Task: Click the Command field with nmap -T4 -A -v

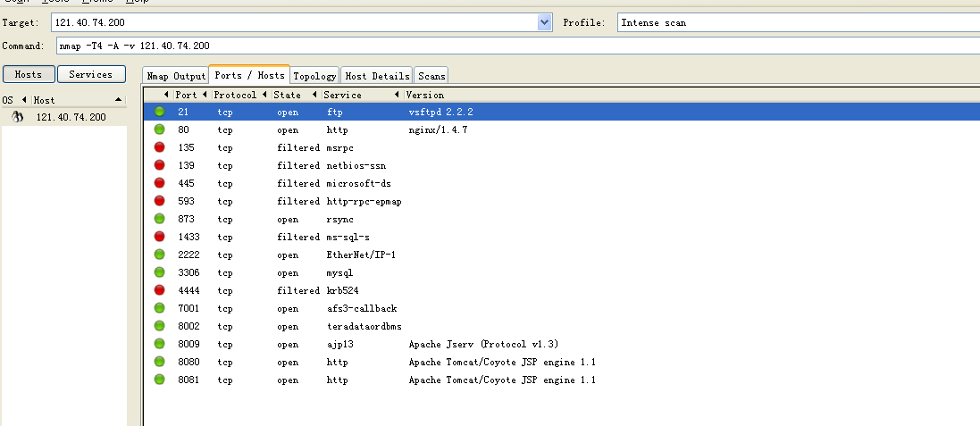Action: click(518, 46)
